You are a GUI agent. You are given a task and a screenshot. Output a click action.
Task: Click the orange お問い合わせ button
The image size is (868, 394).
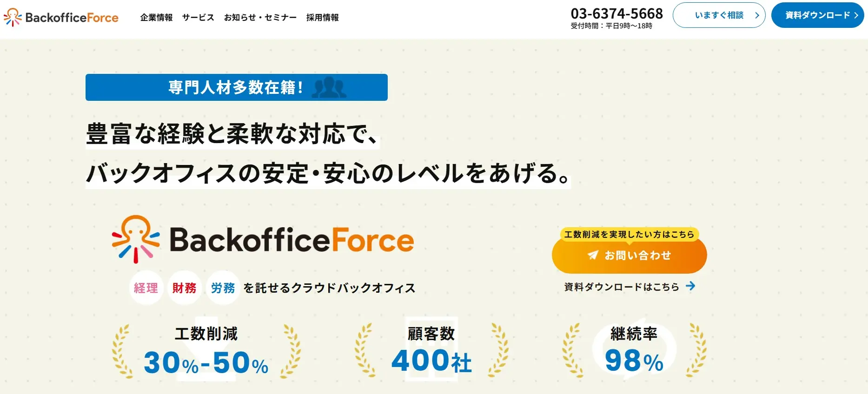pos(629,255)
